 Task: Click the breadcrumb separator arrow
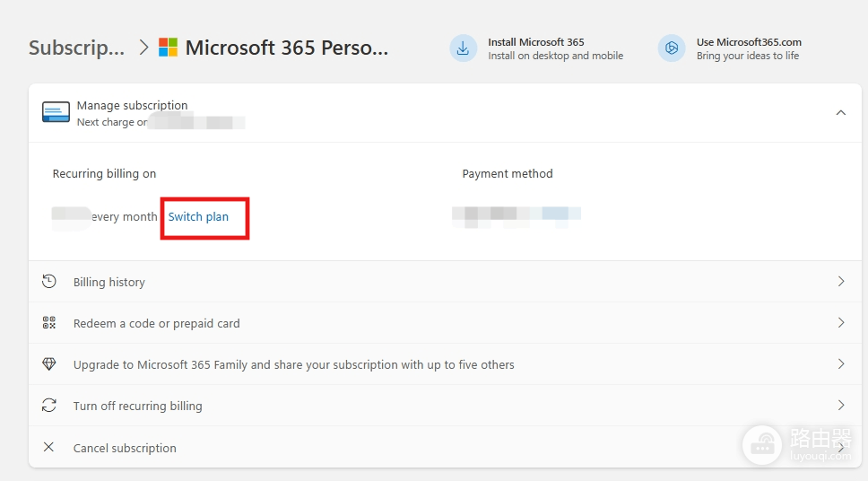144,47
